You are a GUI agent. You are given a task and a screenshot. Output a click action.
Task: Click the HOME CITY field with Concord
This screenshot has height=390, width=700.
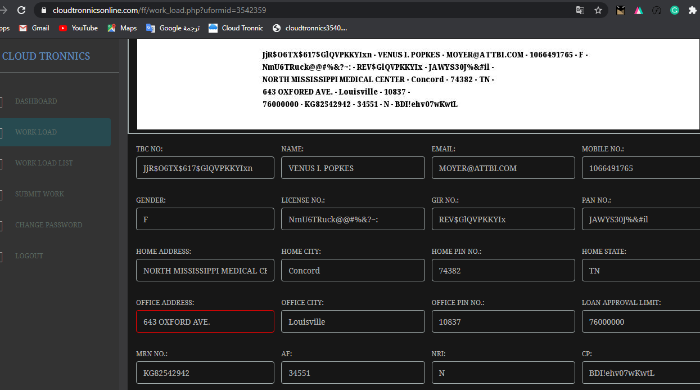point(353,270)
